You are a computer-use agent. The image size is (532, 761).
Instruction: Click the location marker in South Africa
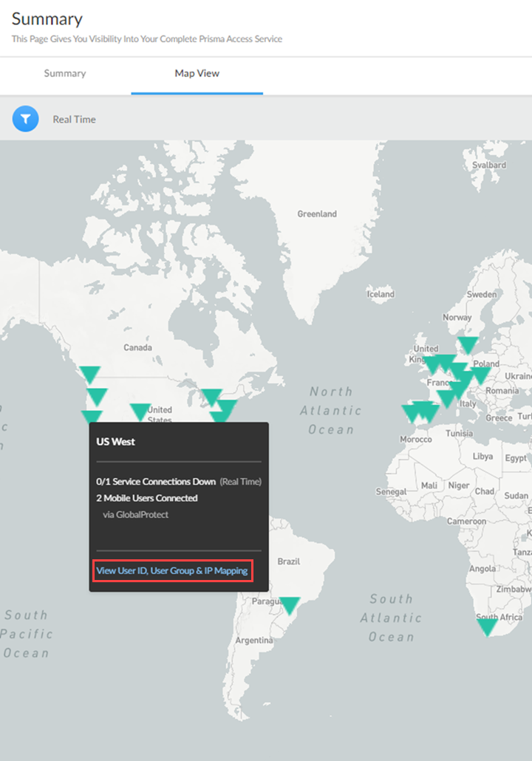coord(487,627)
